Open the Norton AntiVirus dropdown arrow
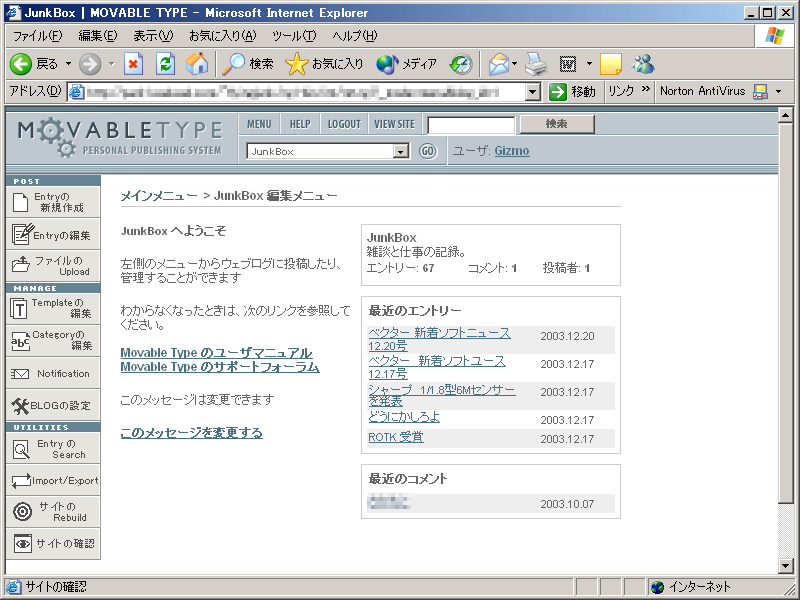Viewport: 800px width, 600px height. tap(779, 92)
